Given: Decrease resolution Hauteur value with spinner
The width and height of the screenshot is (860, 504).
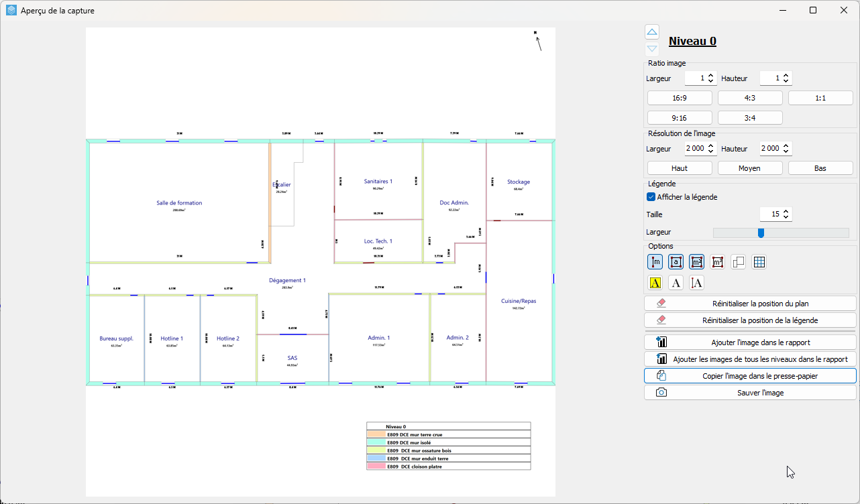Looking at the screenshot, I should 787,151.
